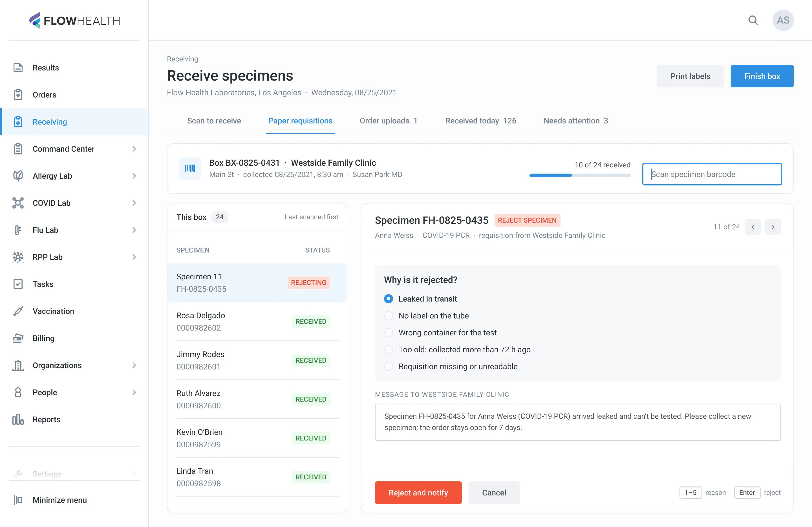Open the search magnifier icon
Screen dimensions: 812x527
pos(753,21)
